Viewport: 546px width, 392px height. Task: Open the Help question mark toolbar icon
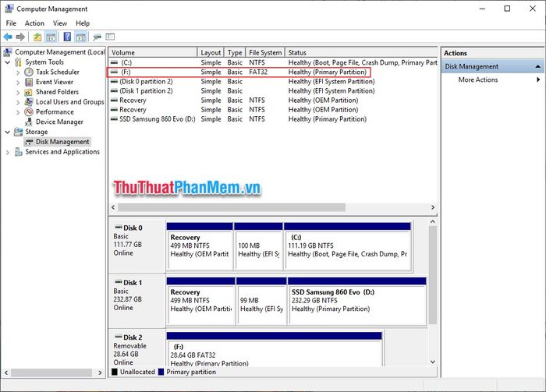coord(67,37)
